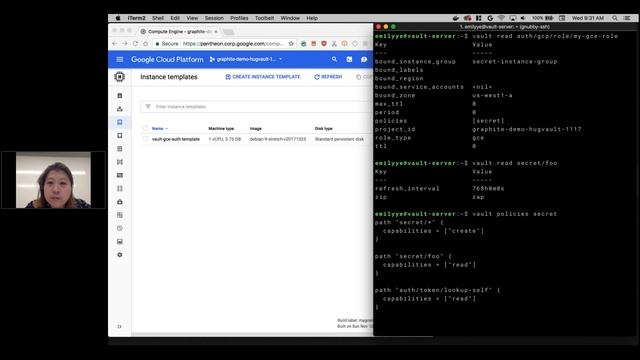The width and height of the screenshot is (640, 360).
Task: Click the graphite-demo-hugvault-1117 project_id value in terminal
Action: (x=527, y=129)
